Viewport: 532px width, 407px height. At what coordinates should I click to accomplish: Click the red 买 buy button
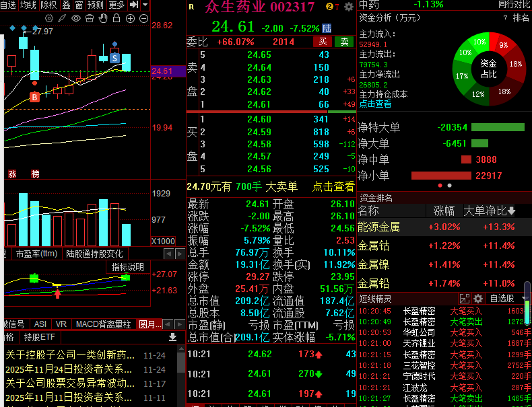323,42
